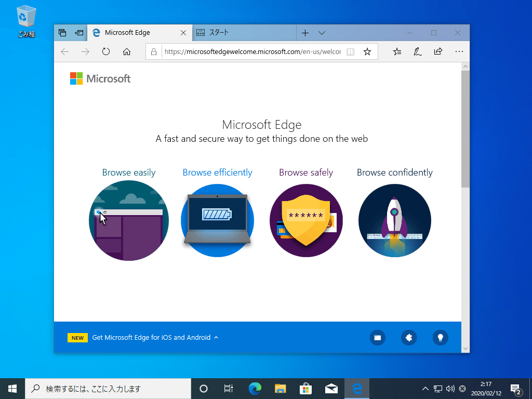The width and height of the screenshot is (532, 399).
Task: Click the tray icon with X mark
Action: click(x=462, y=389)
